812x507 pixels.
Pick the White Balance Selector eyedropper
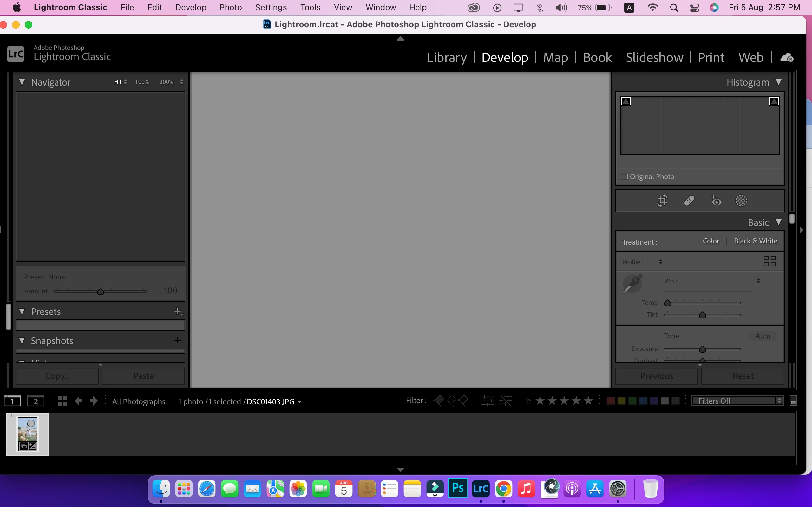point(632,284)
